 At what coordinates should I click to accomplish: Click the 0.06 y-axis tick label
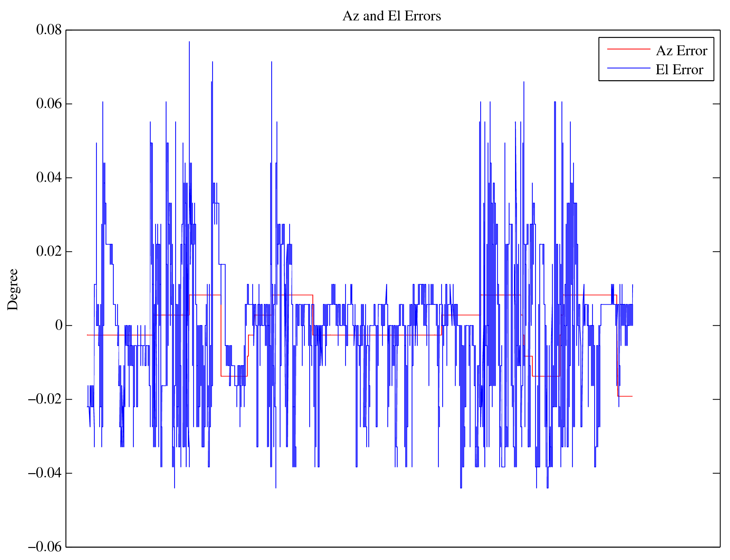(49, 104)
